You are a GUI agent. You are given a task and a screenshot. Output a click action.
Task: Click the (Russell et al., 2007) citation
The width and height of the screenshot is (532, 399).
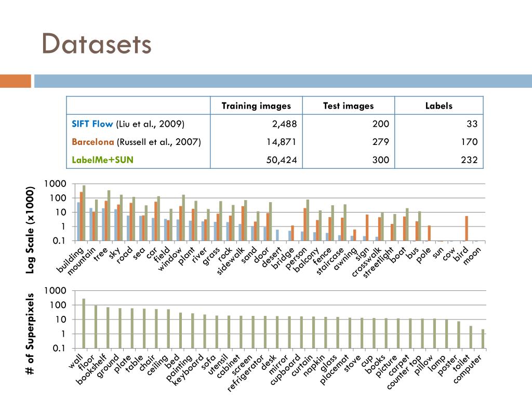click(159, 142)
